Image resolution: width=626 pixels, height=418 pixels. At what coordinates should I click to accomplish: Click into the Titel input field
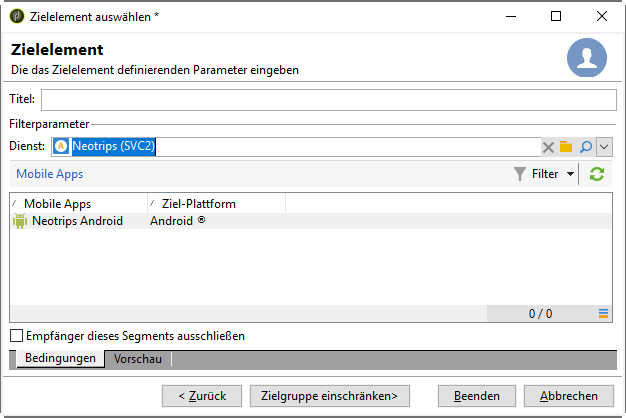point(328,99)
